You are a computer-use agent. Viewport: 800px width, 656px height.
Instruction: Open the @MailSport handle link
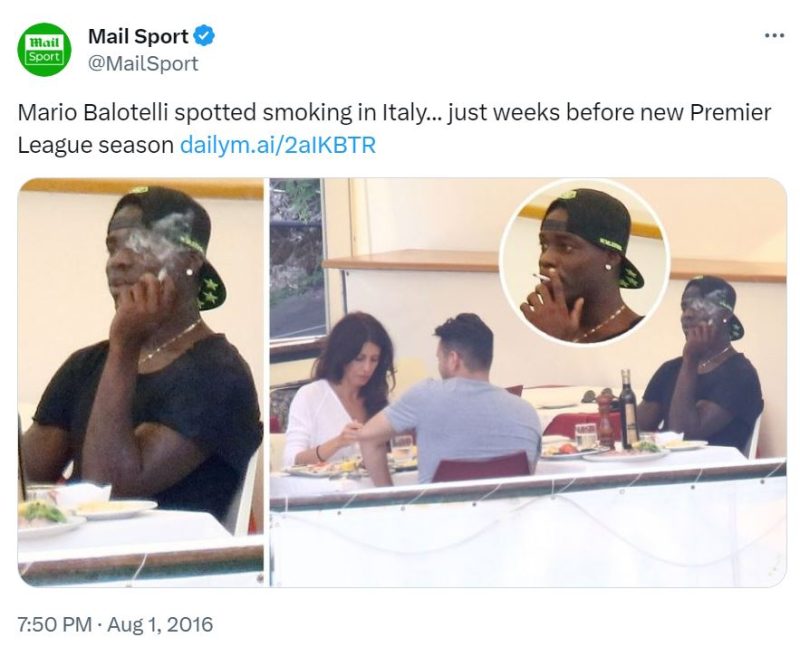pos(143,63)
